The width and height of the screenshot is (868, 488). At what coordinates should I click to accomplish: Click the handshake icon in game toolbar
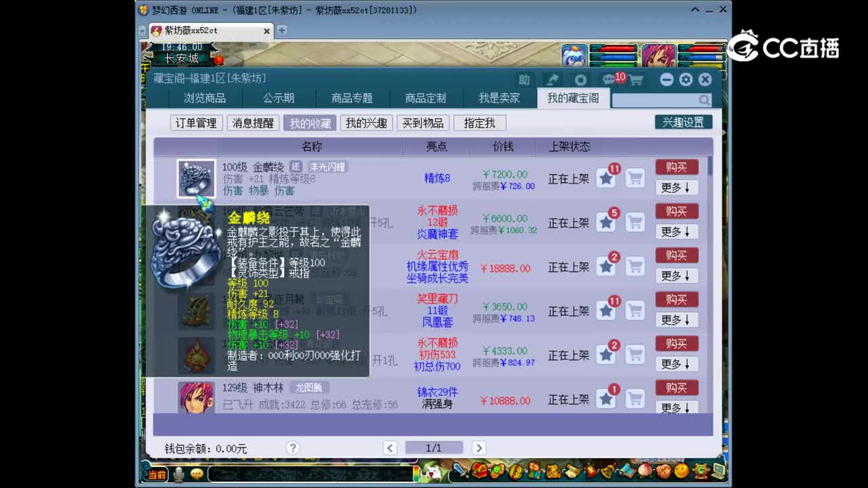[x=663, y=470]
